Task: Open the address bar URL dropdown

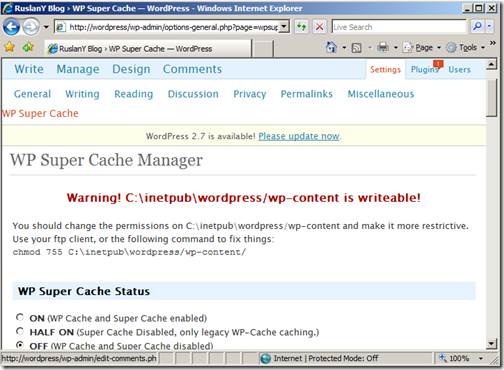Action: click(x=284, y=27)
